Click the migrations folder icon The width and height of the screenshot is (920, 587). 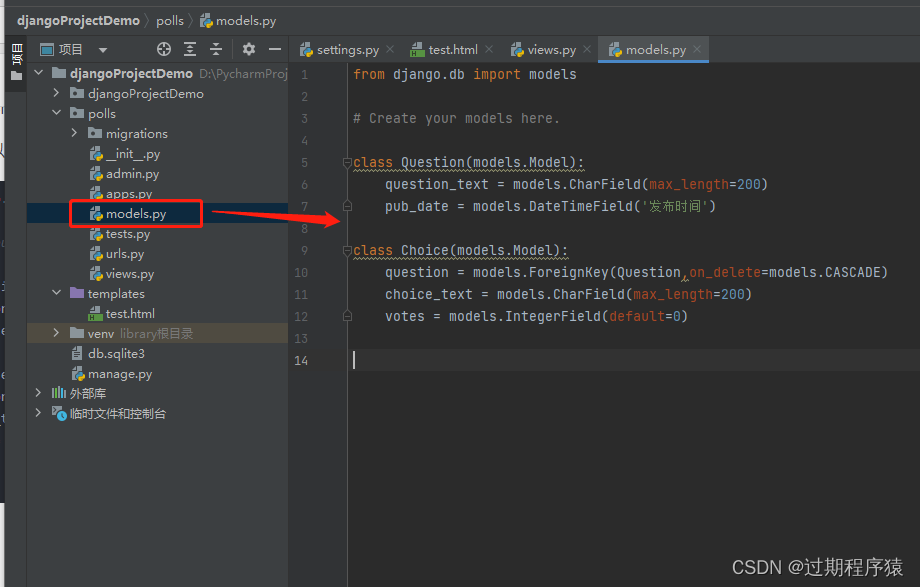[x=95, y=133]
